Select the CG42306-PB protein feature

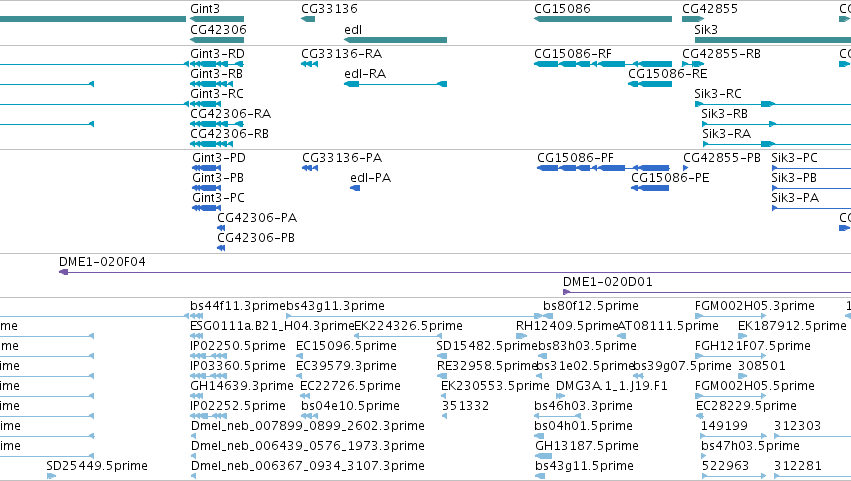click(x=221, y=248)
